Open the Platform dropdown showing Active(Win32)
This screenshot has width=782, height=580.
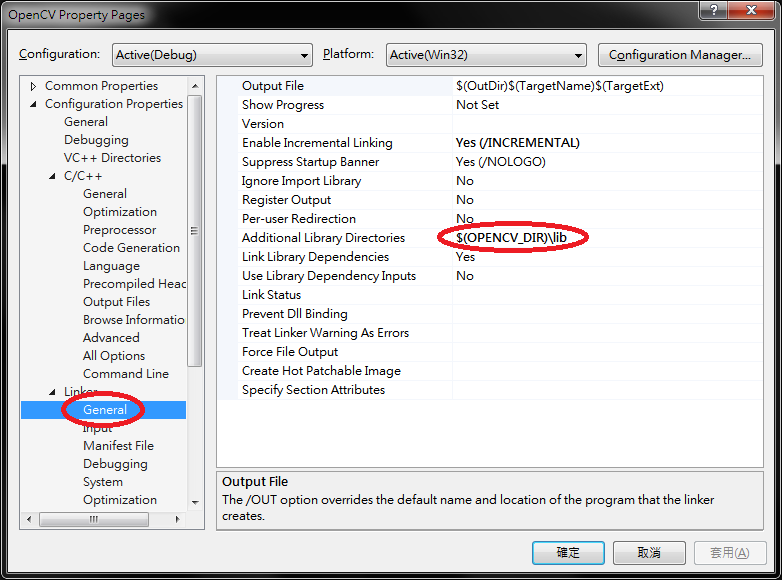[x=486, y=55]
